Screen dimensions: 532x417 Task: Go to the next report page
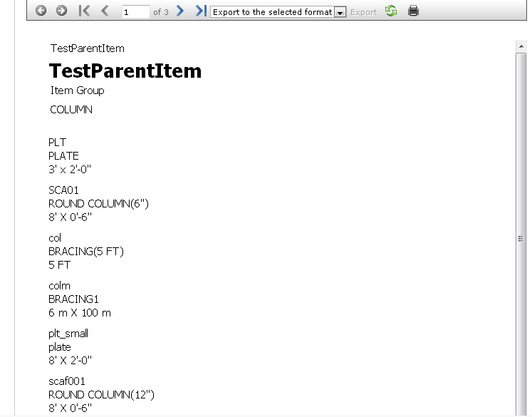click(180, 11)
